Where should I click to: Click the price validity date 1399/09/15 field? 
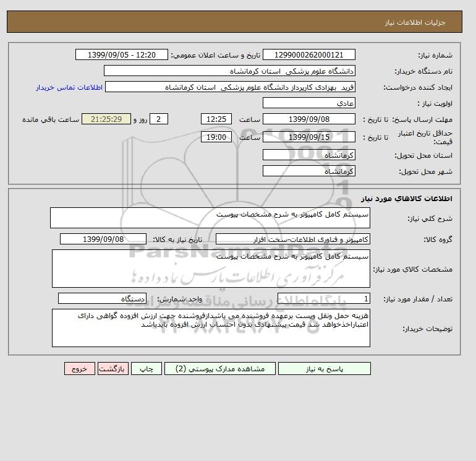click(309, 137)
